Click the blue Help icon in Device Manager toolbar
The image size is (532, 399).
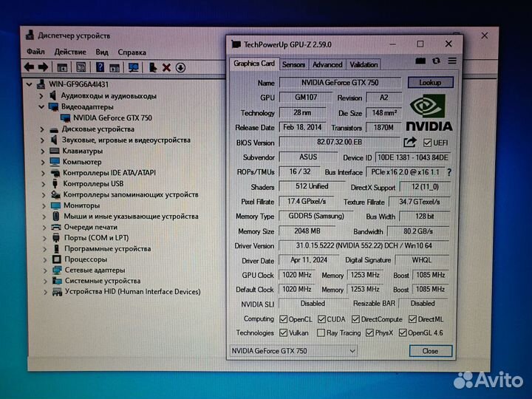coord(100,67)
